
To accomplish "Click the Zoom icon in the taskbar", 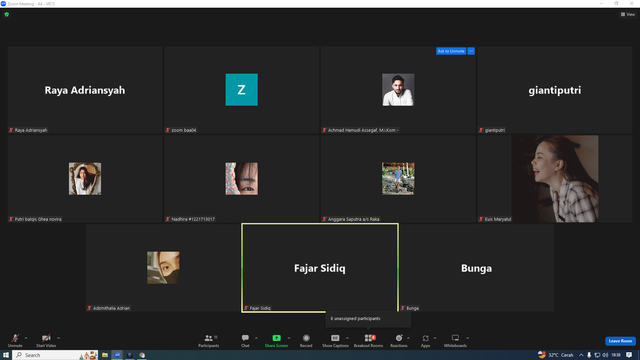I will [x=118, y=355].
